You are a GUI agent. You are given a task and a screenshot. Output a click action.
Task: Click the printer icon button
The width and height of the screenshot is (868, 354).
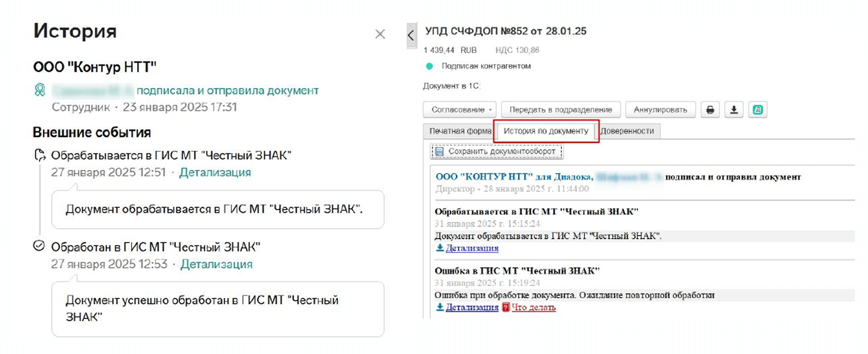(x=710, y=109)
